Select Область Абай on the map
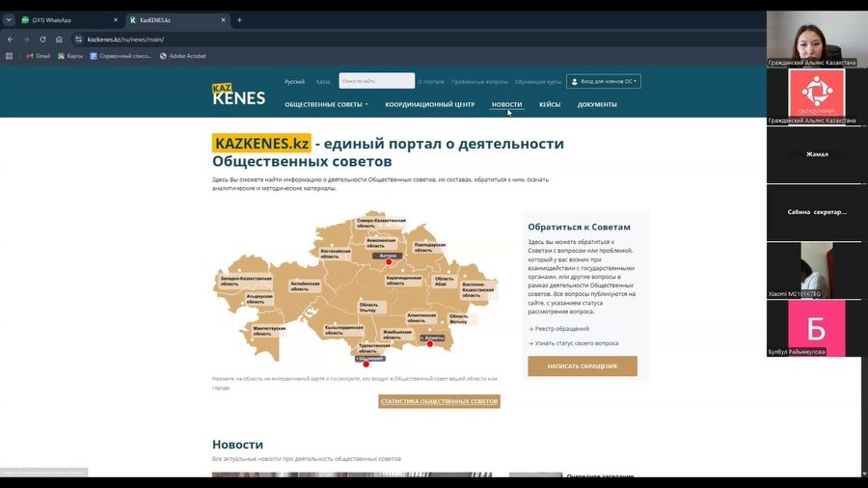The image size is (868, 488). [444, 281]
